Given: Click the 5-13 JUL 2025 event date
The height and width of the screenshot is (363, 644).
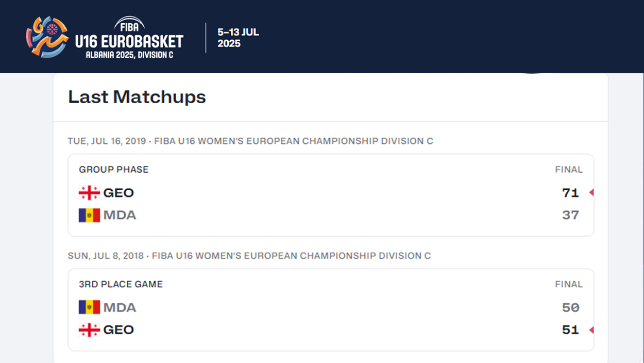Looking at the screenshot, I should point(238,38).
